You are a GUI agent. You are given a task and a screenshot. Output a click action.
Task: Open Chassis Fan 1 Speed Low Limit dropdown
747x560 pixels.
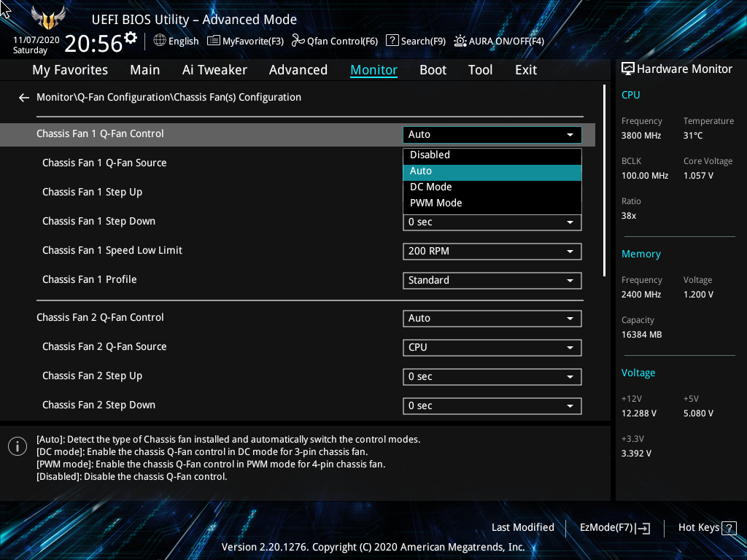click(x=492, y=252)
